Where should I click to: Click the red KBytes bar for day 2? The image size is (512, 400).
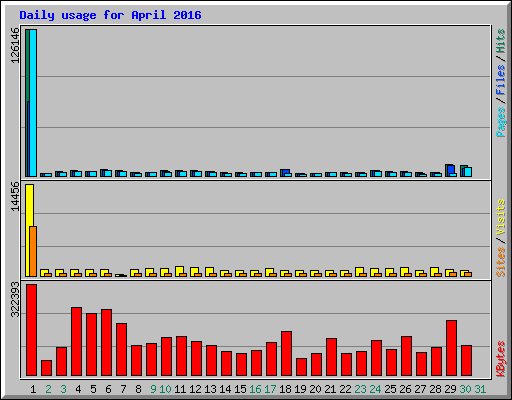47,368
